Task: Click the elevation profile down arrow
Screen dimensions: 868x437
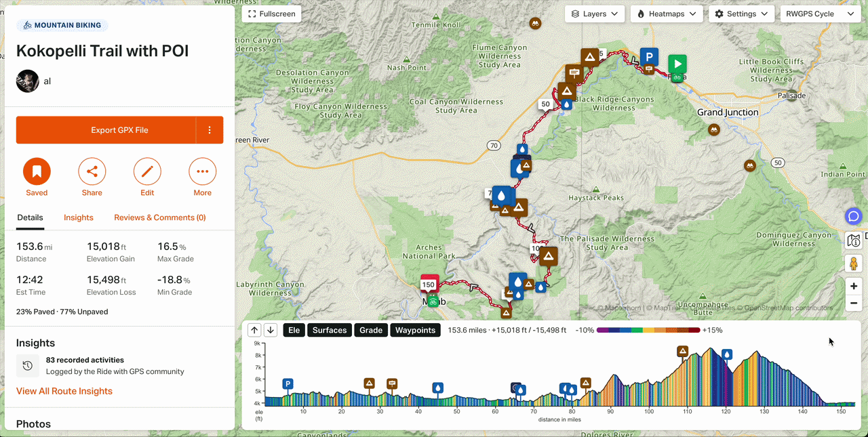Action: click(271, 330)
